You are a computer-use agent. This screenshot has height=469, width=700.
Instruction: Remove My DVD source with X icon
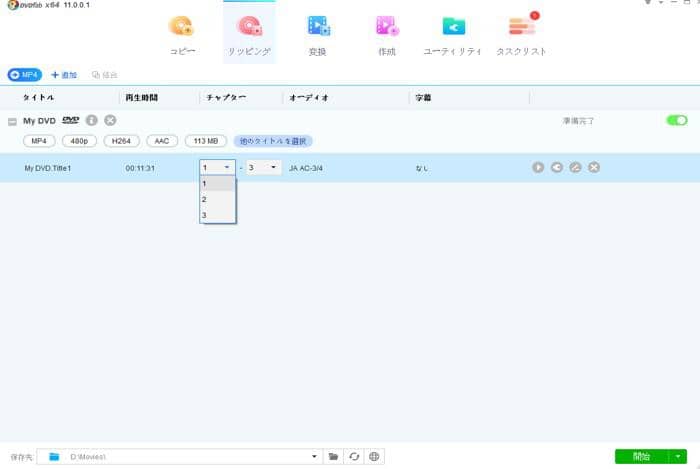point(110,120)
